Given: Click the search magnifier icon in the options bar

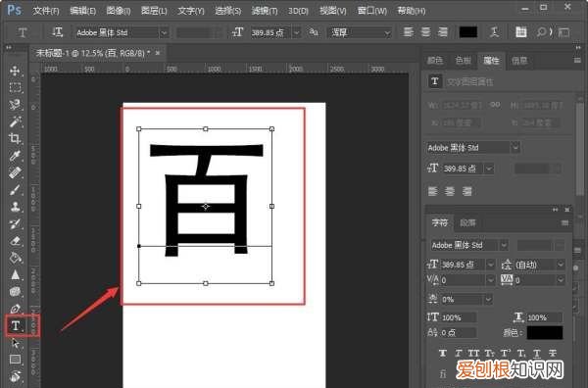Looking at the screenshot, I should click(541, 32).
